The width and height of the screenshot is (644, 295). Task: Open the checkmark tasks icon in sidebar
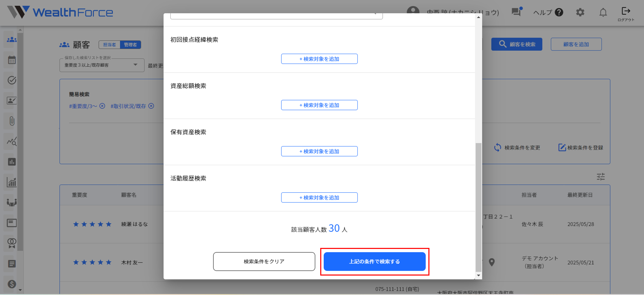click(x=12, y=80)
